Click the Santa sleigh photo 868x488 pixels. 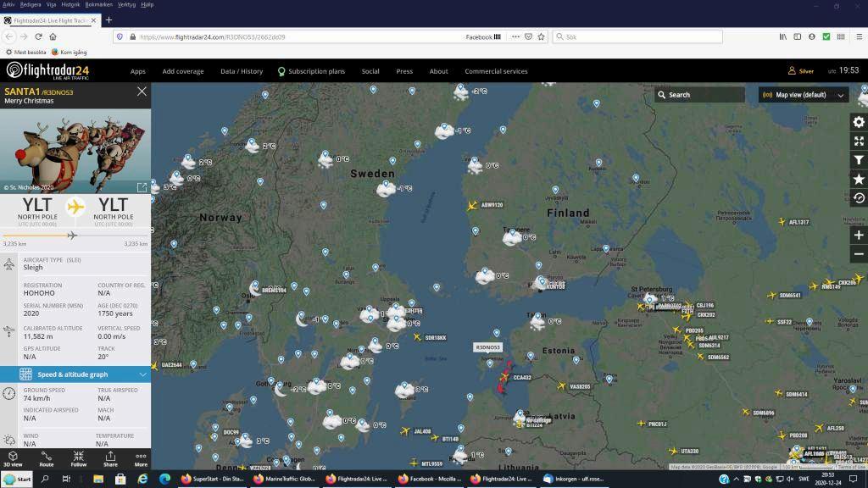(75, 151)
